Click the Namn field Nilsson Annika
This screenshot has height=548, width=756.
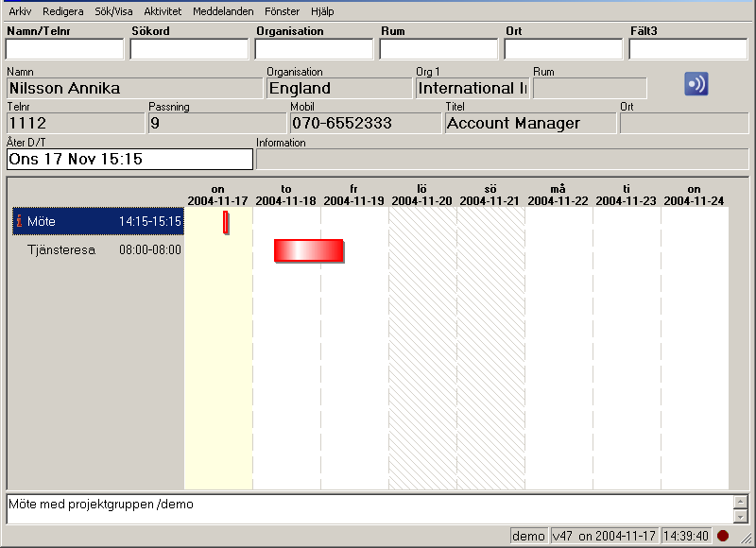pos(135,88)
